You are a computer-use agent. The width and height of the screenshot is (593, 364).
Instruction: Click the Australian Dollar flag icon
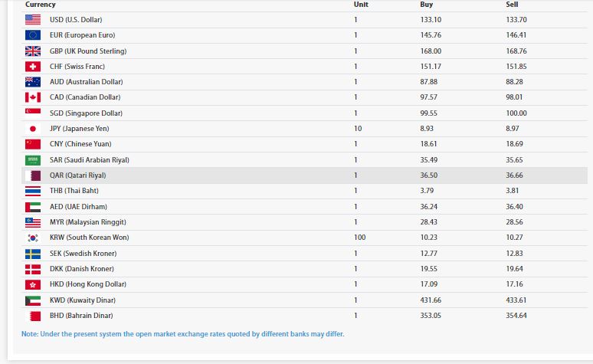tap(33, 82)
